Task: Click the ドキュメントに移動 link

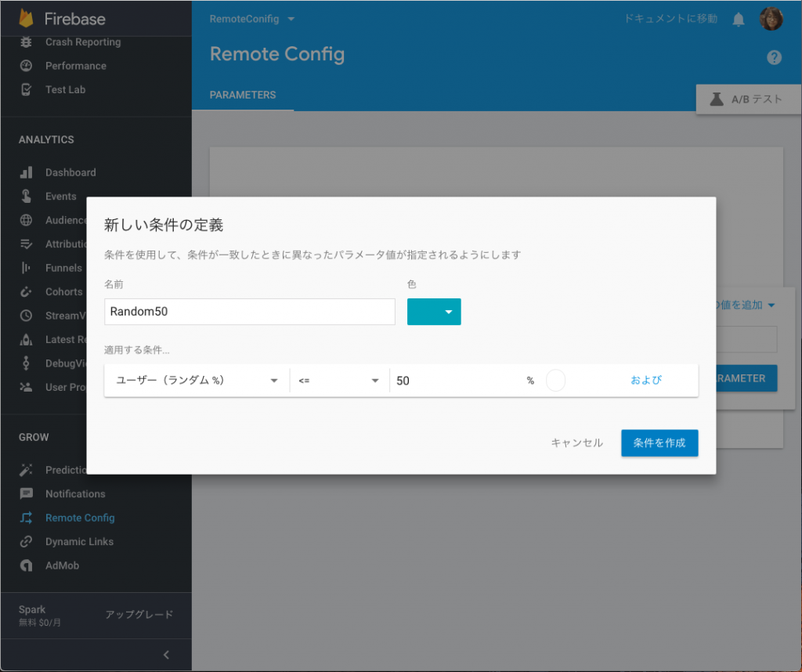Action: coord(670,19)
